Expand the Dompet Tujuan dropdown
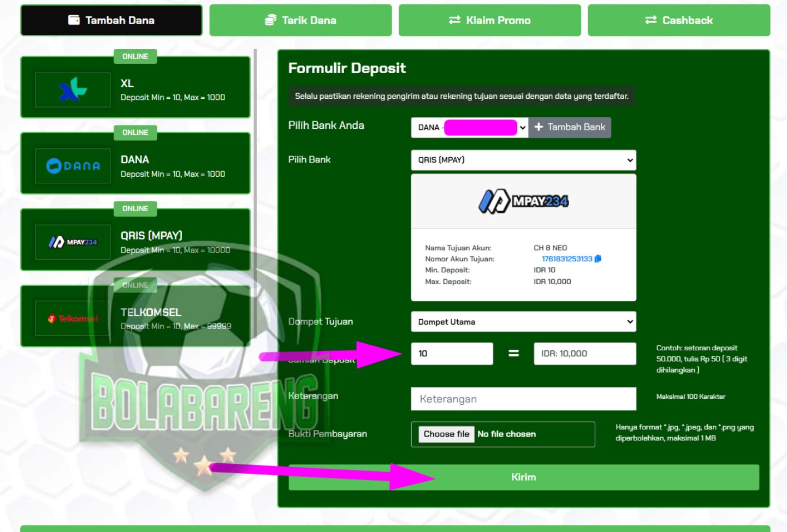The height and width of the screenshot is (532, 787). pos(523,322)
